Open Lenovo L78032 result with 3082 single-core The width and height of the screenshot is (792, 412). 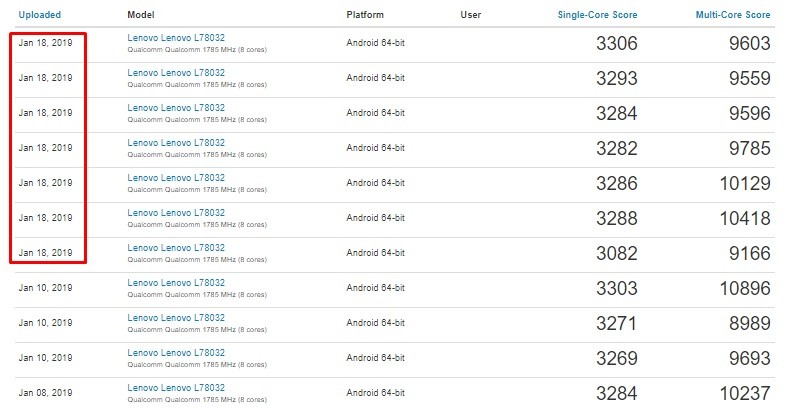176,248
